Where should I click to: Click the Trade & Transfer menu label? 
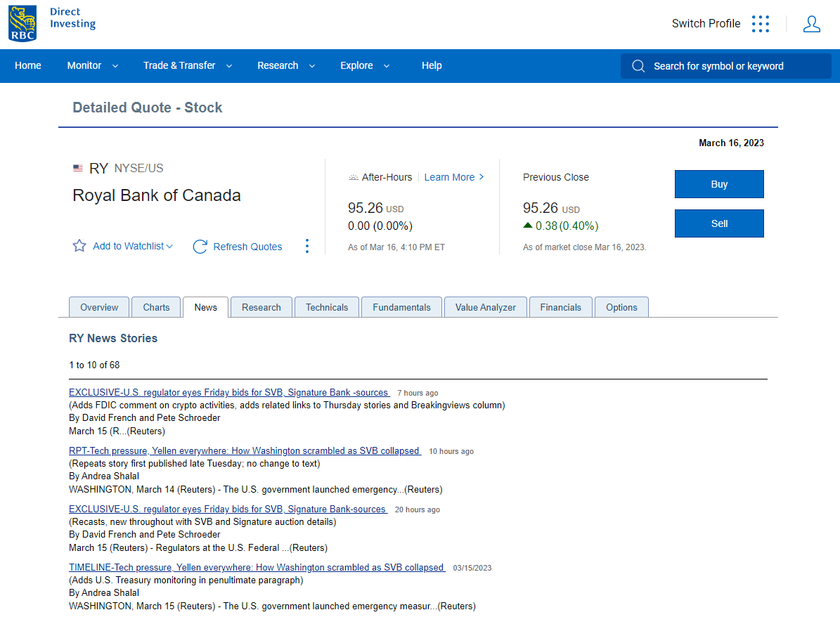point(179,65)
